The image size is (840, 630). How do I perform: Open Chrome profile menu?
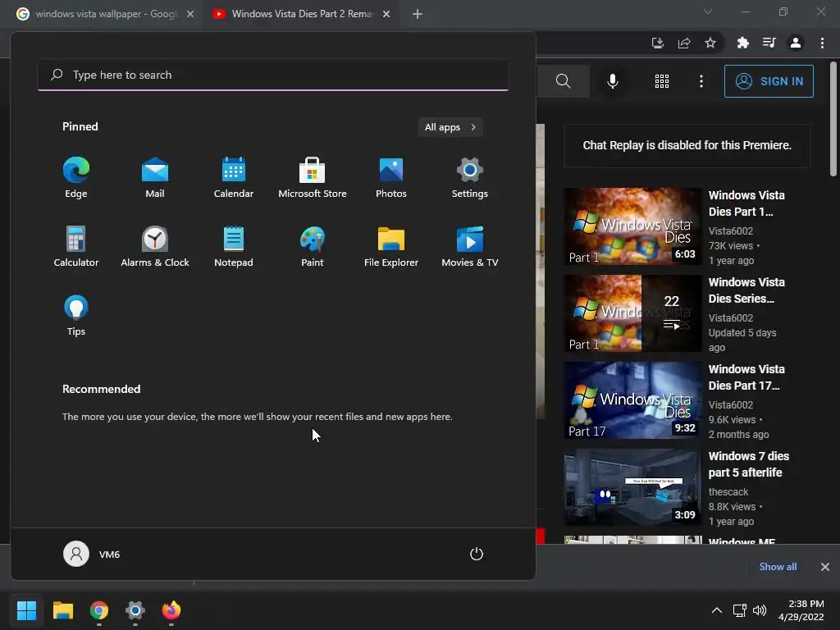[796, 43]
